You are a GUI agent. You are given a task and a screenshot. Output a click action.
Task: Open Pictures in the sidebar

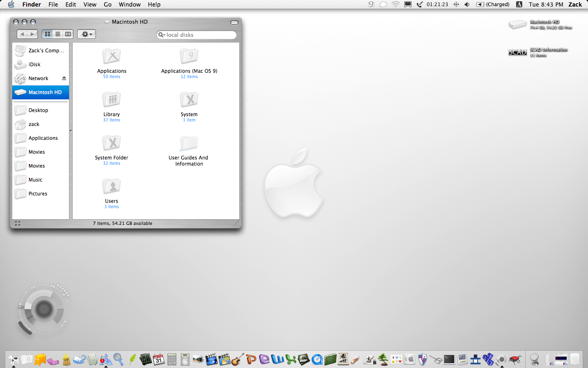41,194
